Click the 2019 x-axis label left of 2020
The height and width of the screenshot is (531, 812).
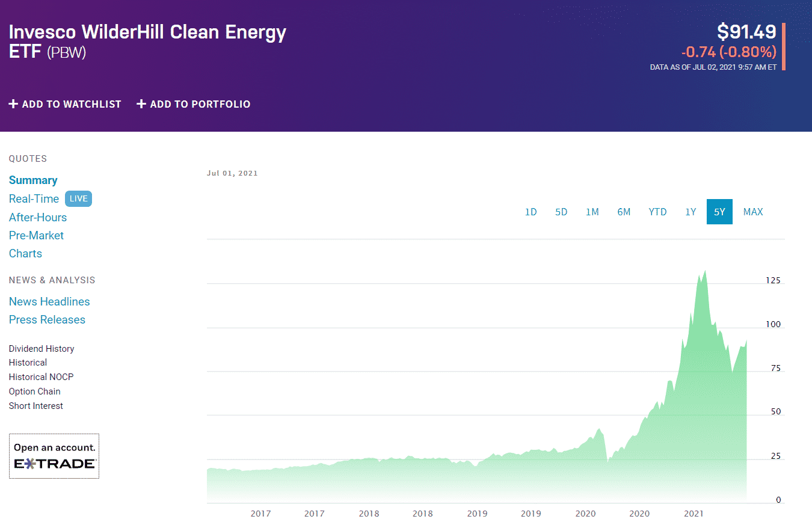pos(531,514)
